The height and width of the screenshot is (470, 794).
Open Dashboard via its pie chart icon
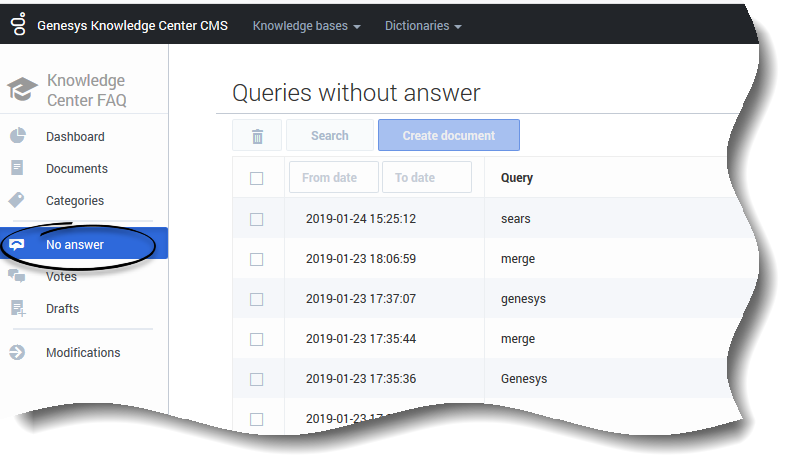[17, 137]
